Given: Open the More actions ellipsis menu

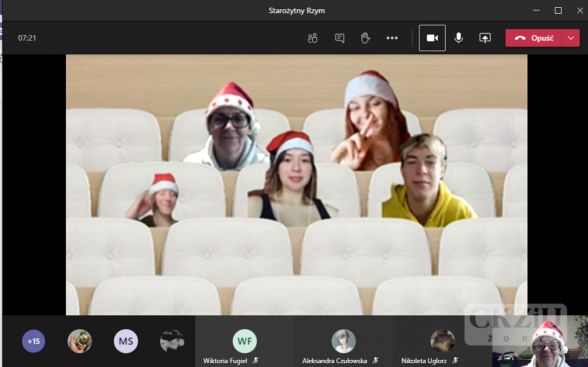Looking at the screenshot, I should (392, 38).
